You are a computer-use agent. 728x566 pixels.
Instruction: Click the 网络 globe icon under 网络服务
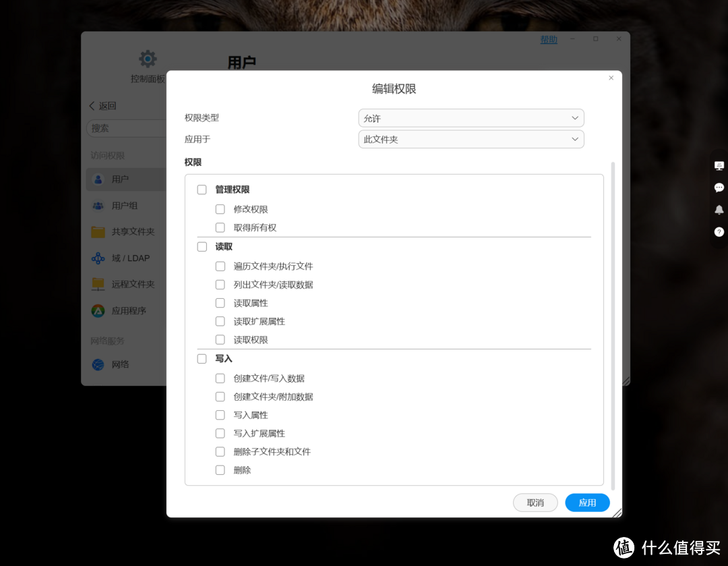click(x=98, y=364)
